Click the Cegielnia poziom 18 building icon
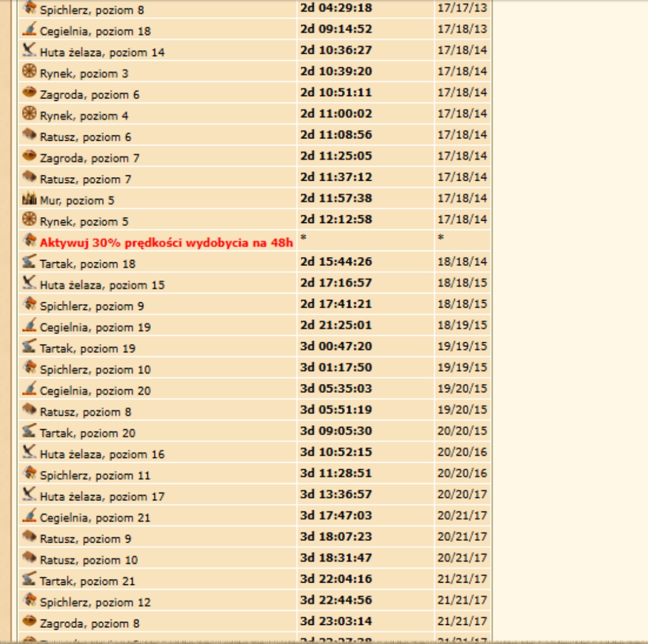The height and width of the screenshot is (644, 648). [x=29, y=29]
